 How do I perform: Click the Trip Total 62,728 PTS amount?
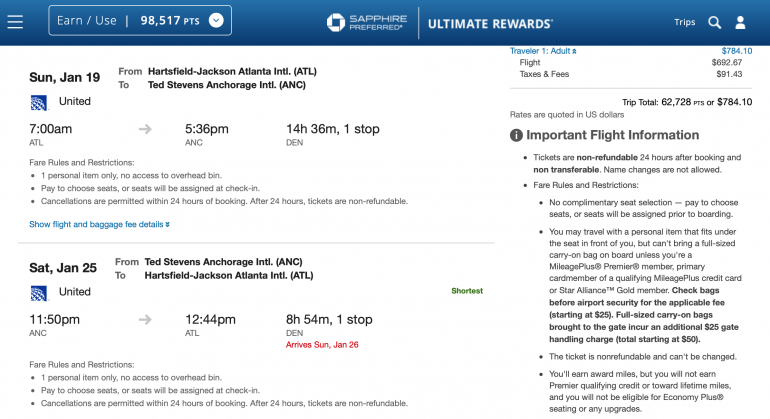pyautogui.click(x=675, y=101)
